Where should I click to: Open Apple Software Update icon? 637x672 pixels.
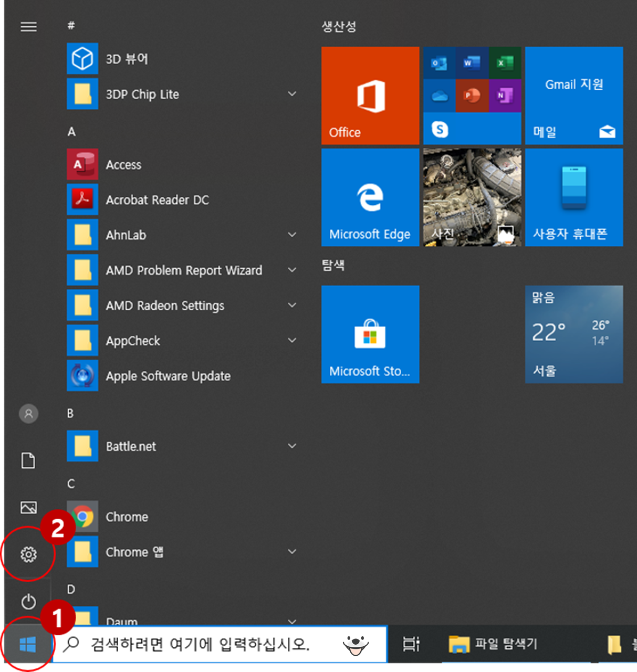pos(82,375)
